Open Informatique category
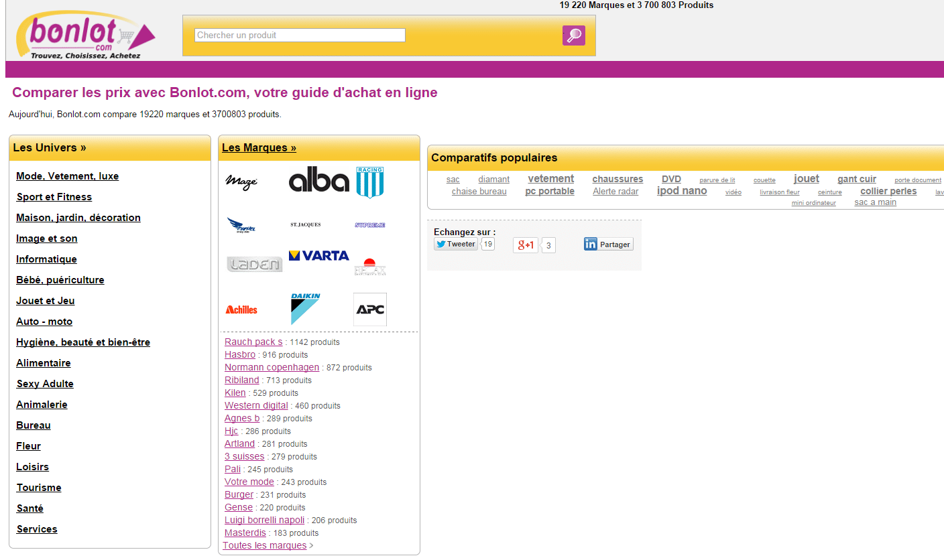944x560 pixels. pyautogui.click(x=47, y=259)
